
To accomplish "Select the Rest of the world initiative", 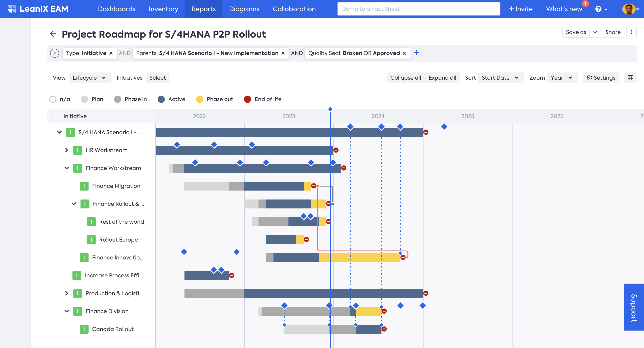I will click(x=121, y=222).
